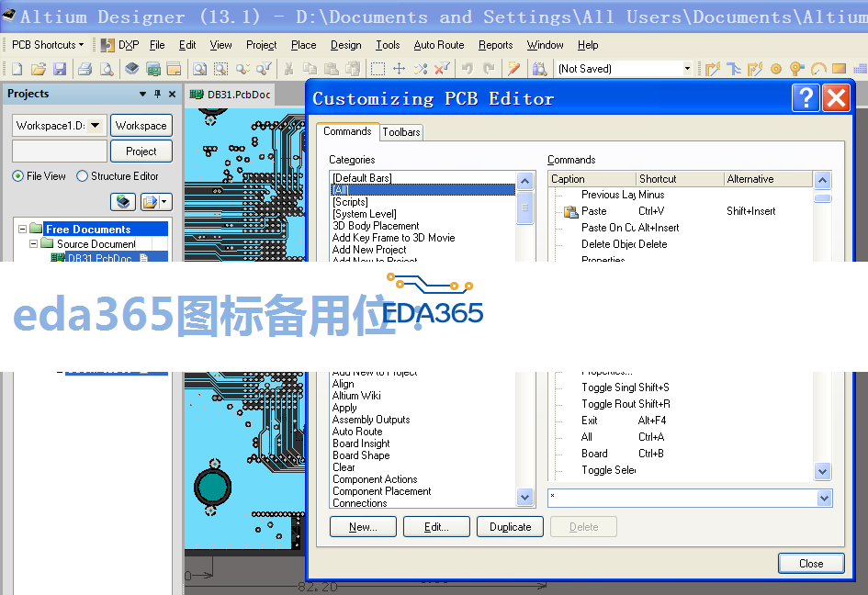
Task: Click Interactive Multi-Routing icon
Action: (734, 69)
